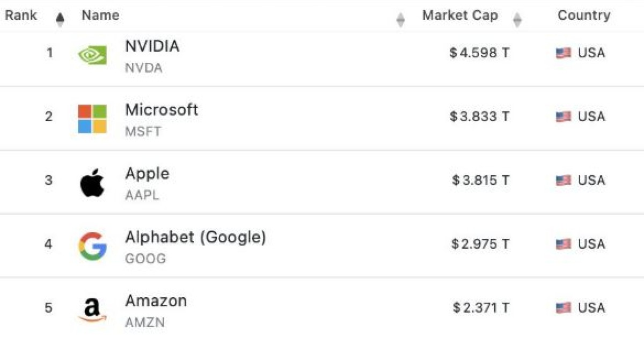644x338 pixels.
Task: Click the GOOG ticker symbol
Action: (x=145, y=259)
